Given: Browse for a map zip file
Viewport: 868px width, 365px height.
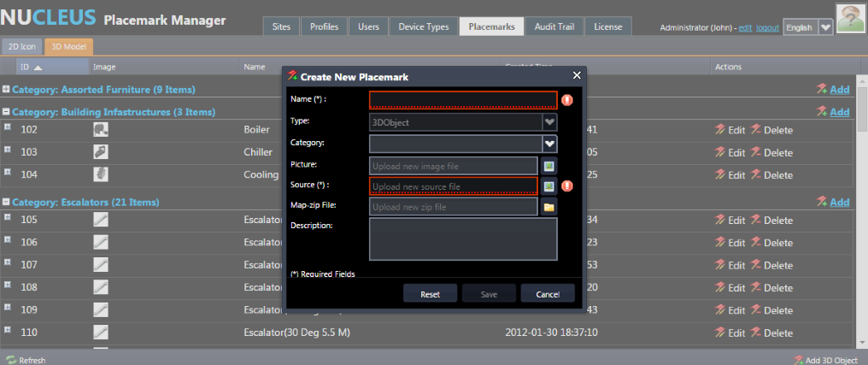Looking at the screenshot, I should point(548,207).
